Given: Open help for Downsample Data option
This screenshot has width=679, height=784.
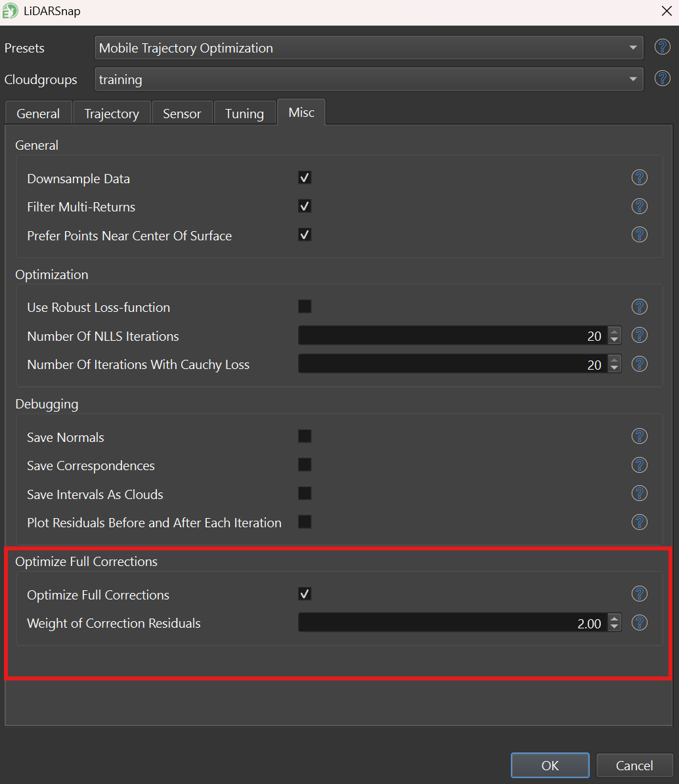Looking at the screenshot, I should click(x=639, y=178).
